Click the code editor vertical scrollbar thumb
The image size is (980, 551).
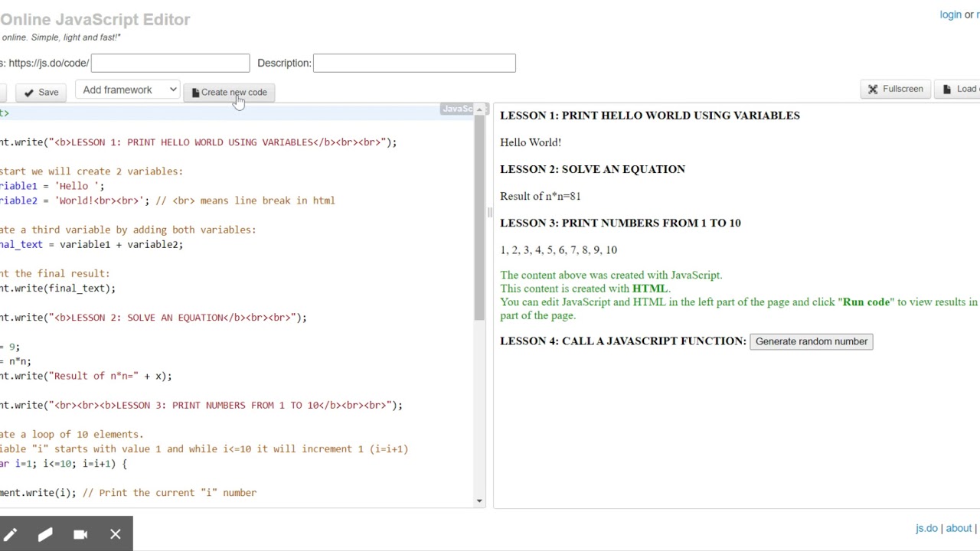[479, 219]
